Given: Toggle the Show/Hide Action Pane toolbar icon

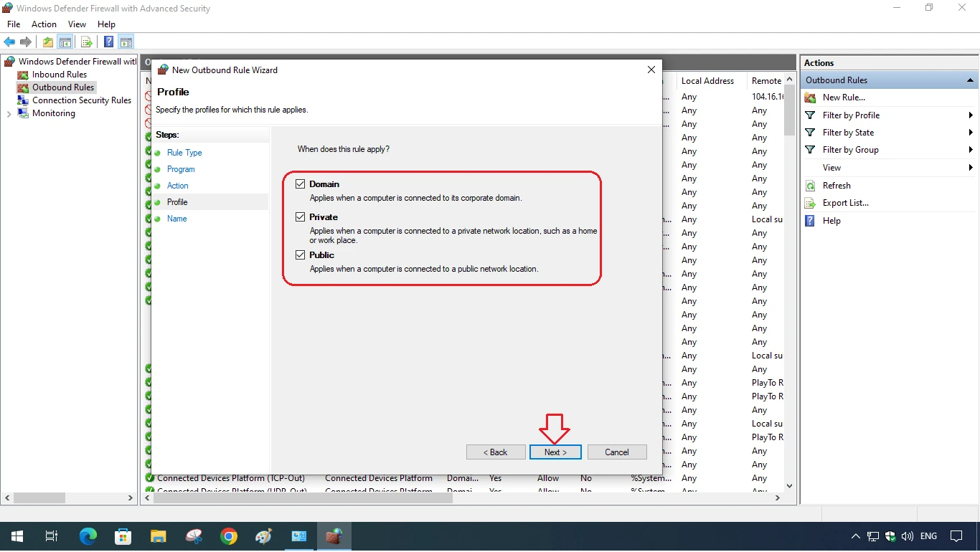Looking at the screenshot, I should [126, 42].
